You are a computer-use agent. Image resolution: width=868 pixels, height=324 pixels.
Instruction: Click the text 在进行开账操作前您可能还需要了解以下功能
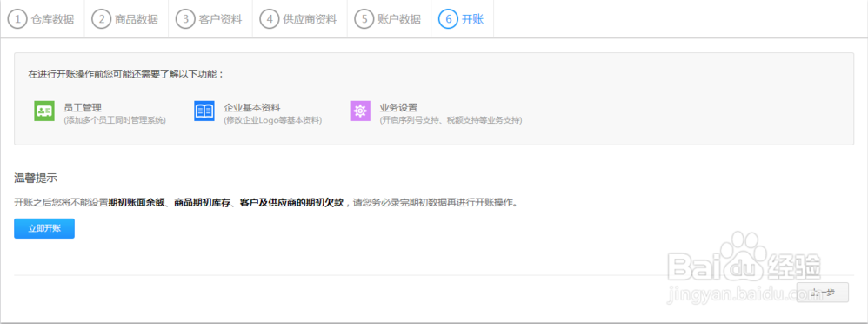126,74
